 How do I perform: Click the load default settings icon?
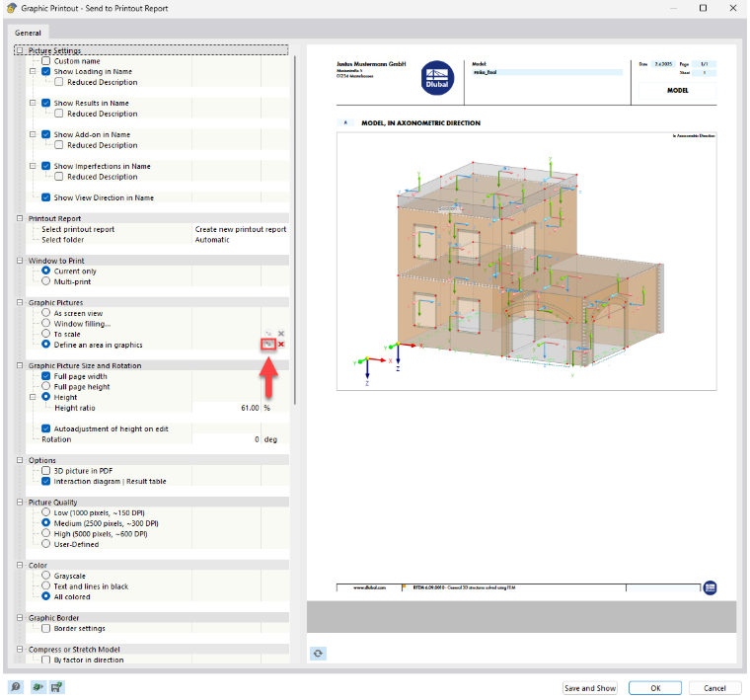37,687
